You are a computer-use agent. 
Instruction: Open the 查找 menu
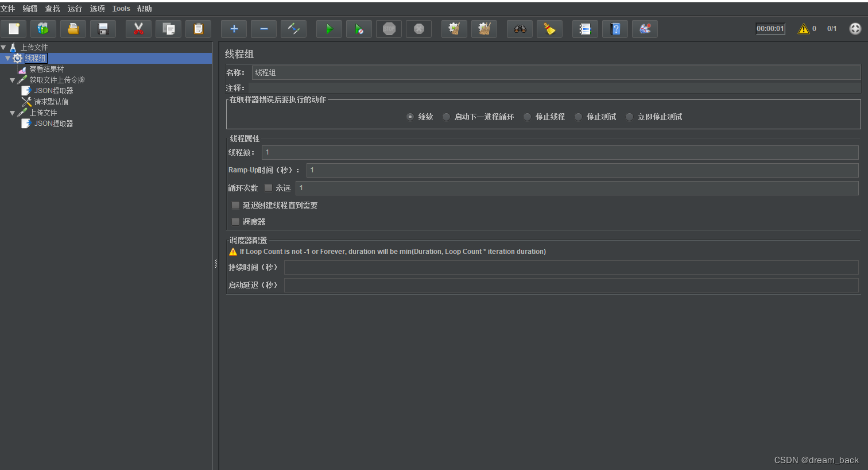pyautogui.click(x=52, y=9)
